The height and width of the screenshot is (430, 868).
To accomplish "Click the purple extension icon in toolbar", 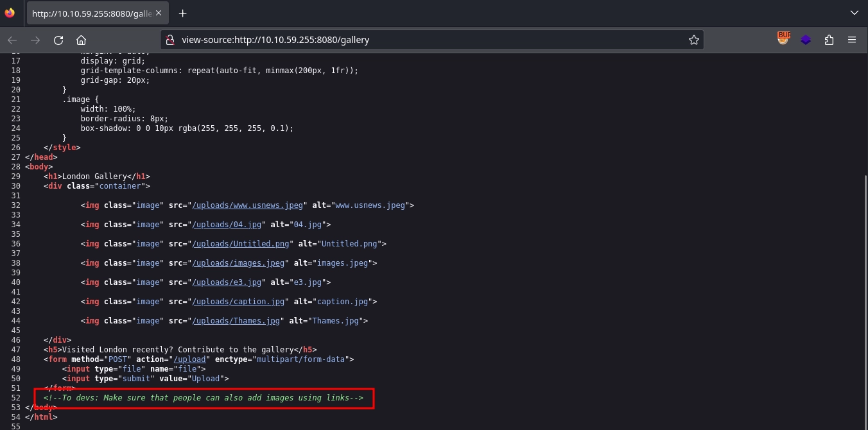I will point(806,40).
